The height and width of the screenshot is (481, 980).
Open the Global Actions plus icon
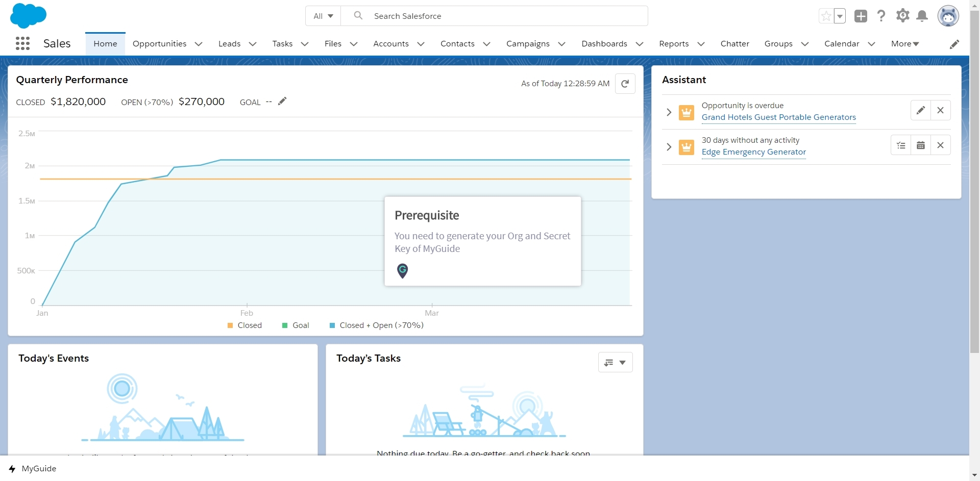click(x=861, y=16)
